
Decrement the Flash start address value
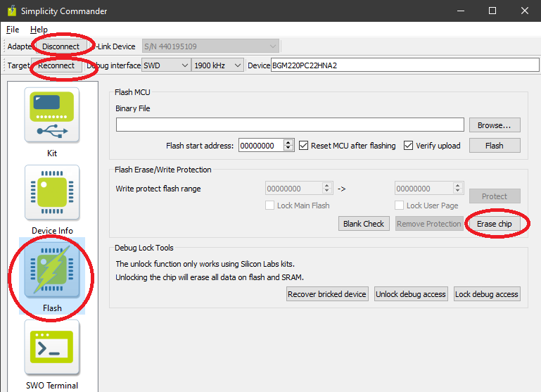pyautogui.click(x=288, y=148)
